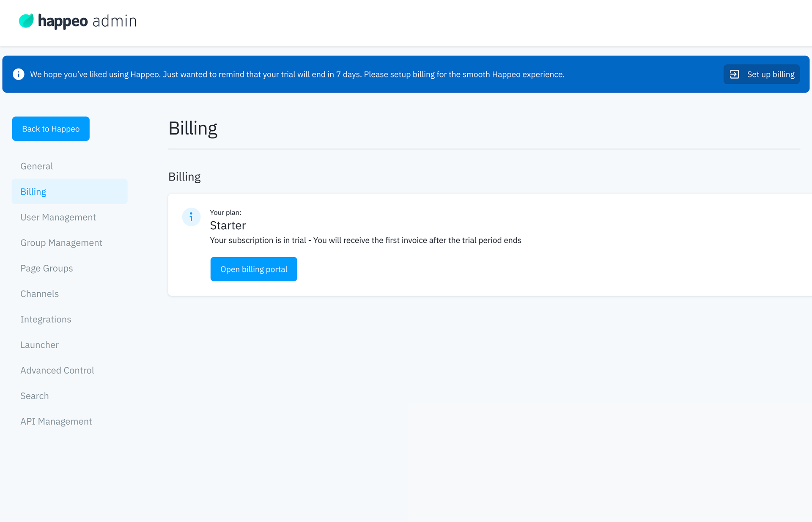Click the Set up billing button
812x522 pixels.
coord(761,74)
